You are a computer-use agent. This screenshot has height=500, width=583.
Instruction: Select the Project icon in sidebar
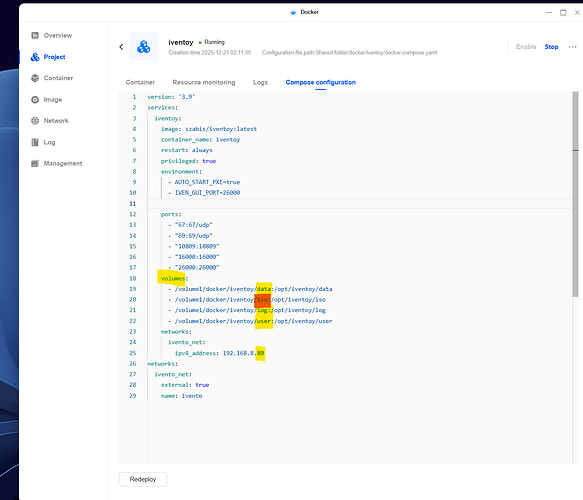[35, 57]
